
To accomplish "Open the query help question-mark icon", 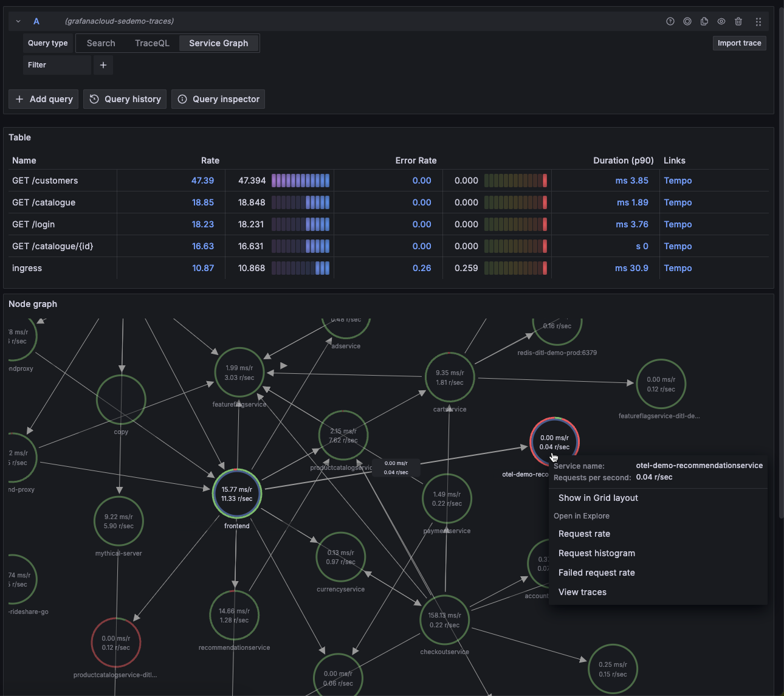I will (x=670, y=21).
